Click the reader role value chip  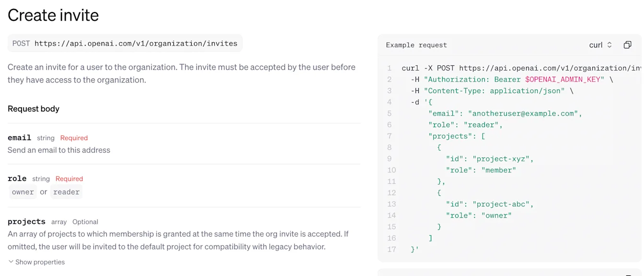[x=67, y=192]
